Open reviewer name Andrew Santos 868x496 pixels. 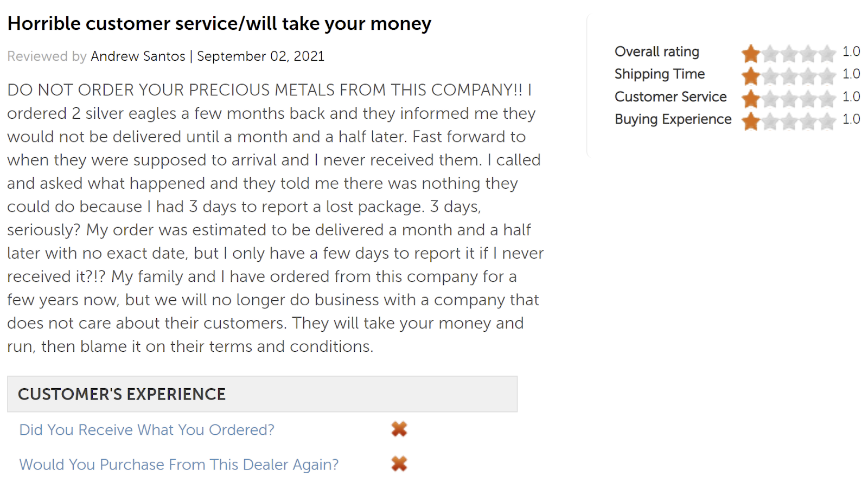pyautogui.click(x=138, y=56)
